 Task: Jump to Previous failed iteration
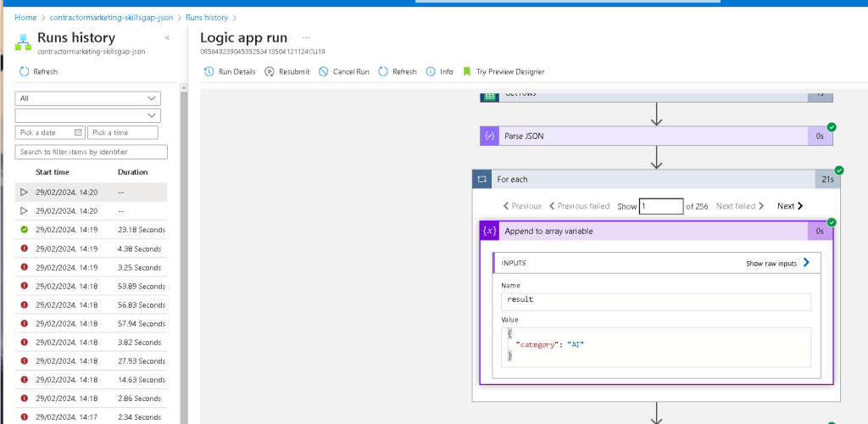579,206
